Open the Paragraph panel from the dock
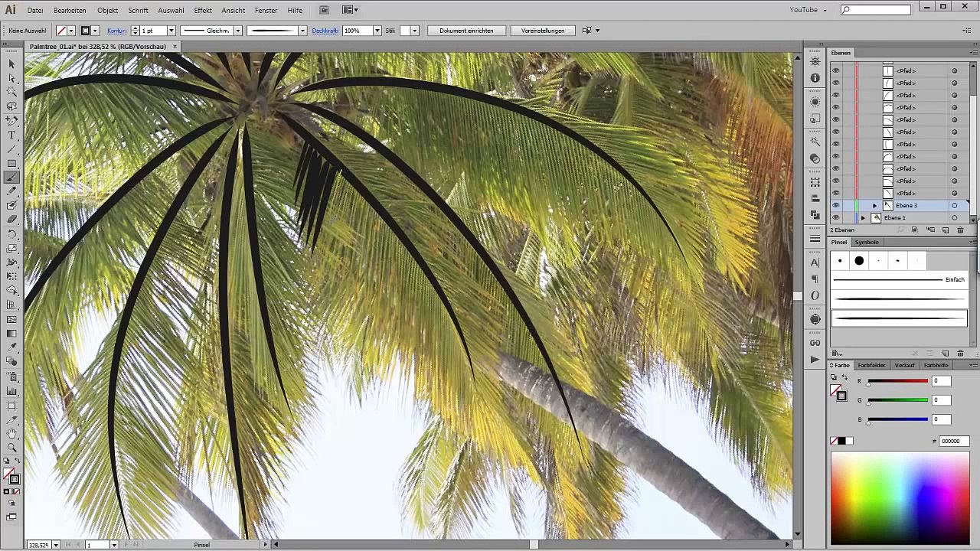This screenshot has width=980, height=551. click(x=815, y=279)
